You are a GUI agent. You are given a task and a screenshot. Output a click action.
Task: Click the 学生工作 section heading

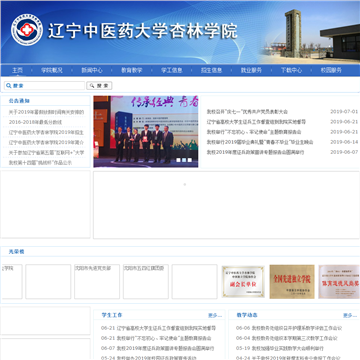click(112, 315)
